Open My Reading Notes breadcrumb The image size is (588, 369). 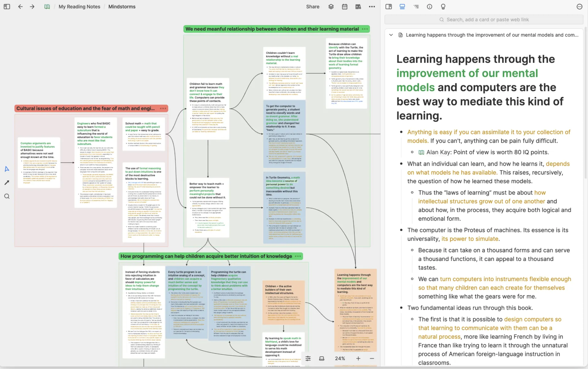79,6
